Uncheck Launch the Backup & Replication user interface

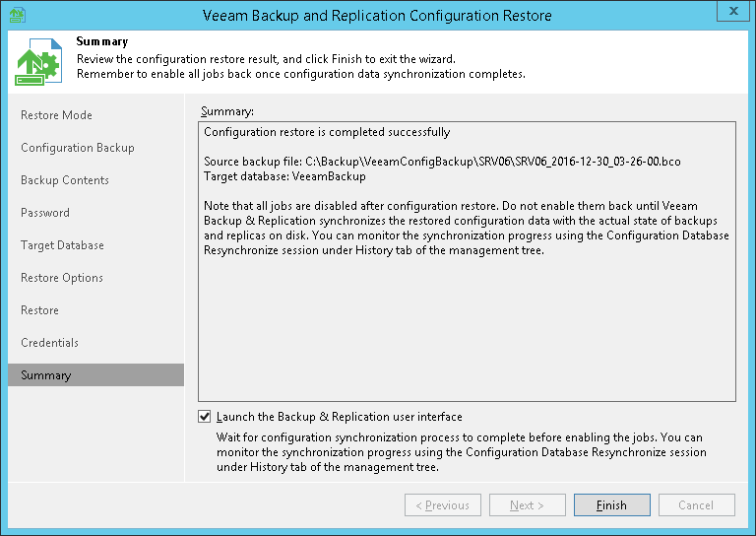[205, 417]
